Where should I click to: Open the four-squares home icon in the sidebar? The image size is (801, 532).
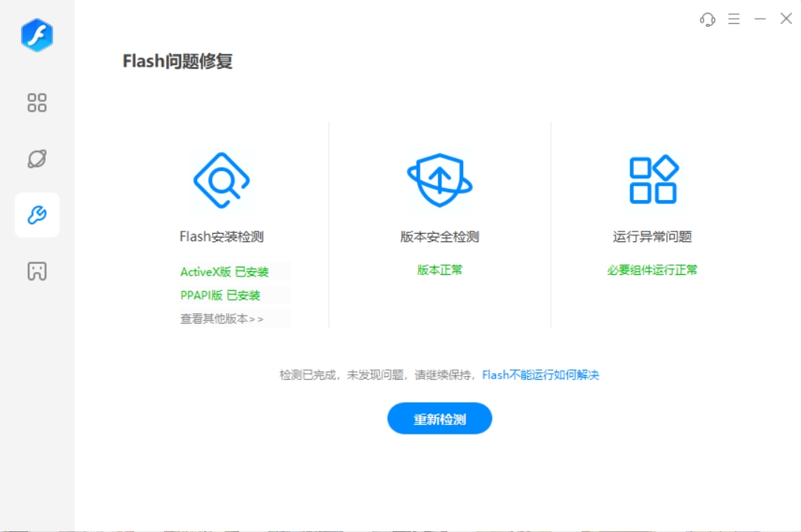37,103
